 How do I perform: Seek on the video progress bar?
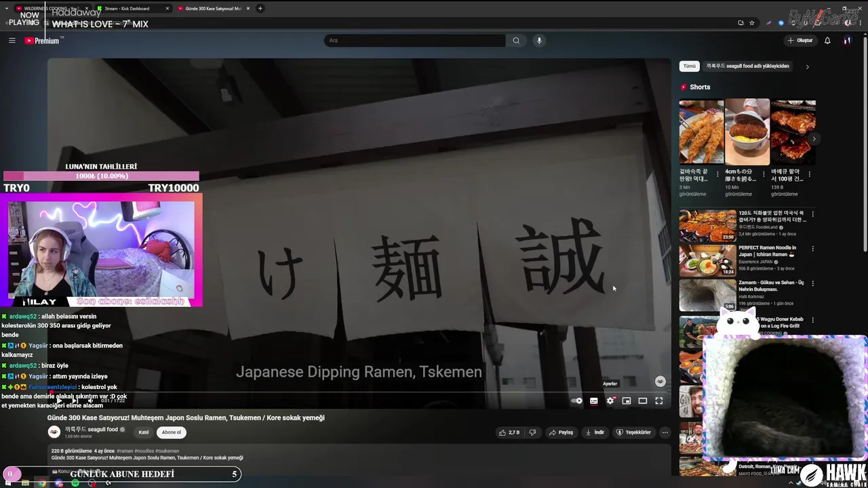pyautogui.click(x=359, y=392)
